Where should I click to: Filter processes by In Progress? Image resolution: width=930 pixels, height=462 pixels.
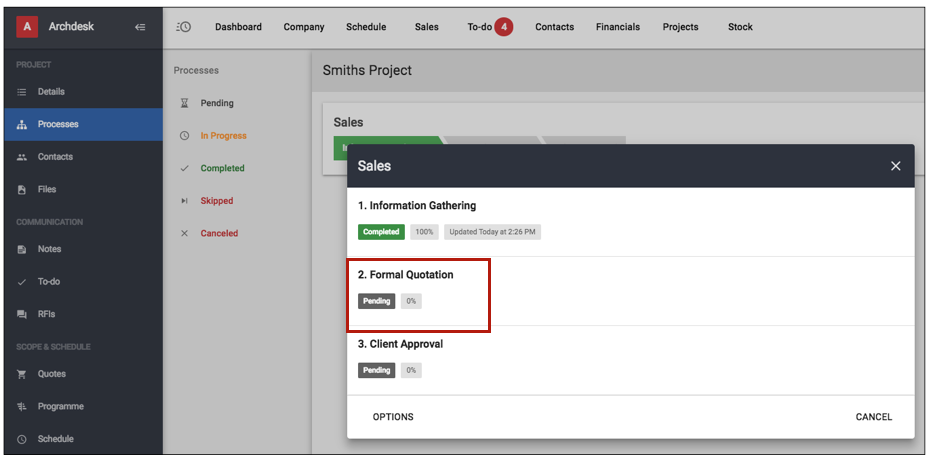224,136
